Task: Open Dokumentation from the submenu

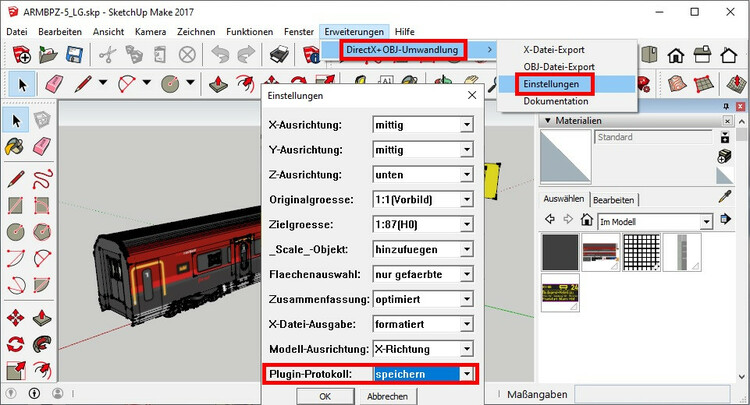Action: [x=556, y=101]
